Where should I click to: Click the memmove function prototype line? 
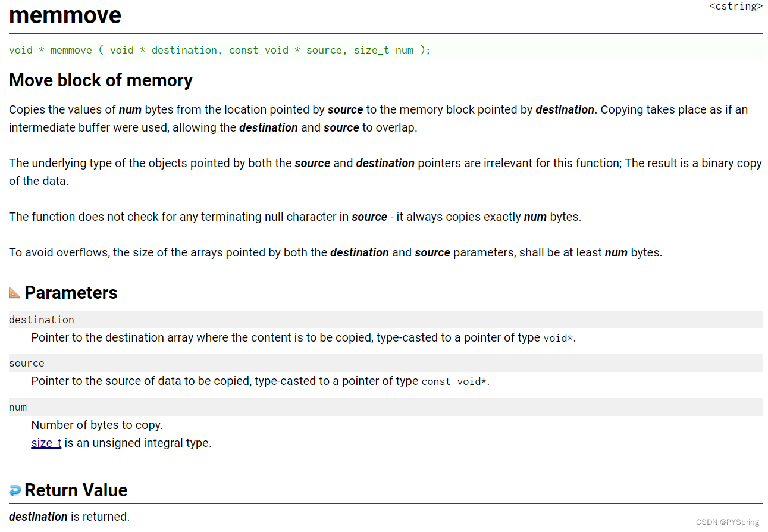pyautogui.click(x=385, y=50)
